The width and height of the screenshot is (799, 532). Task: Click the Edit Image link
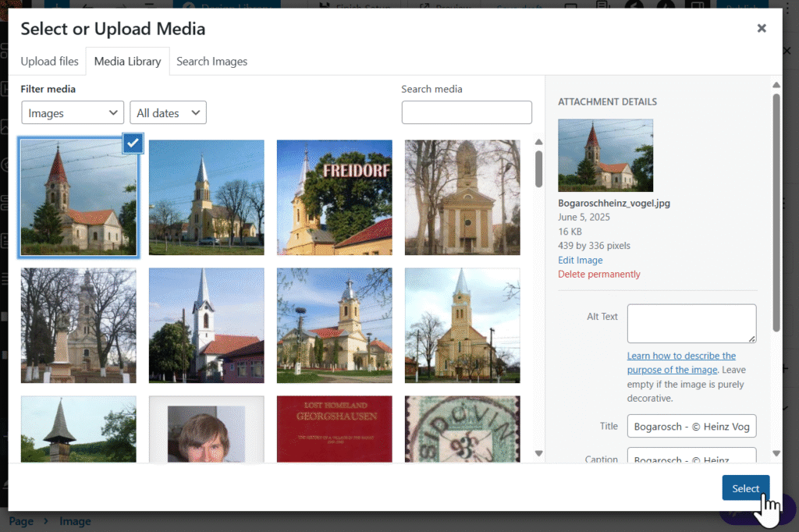580,260
